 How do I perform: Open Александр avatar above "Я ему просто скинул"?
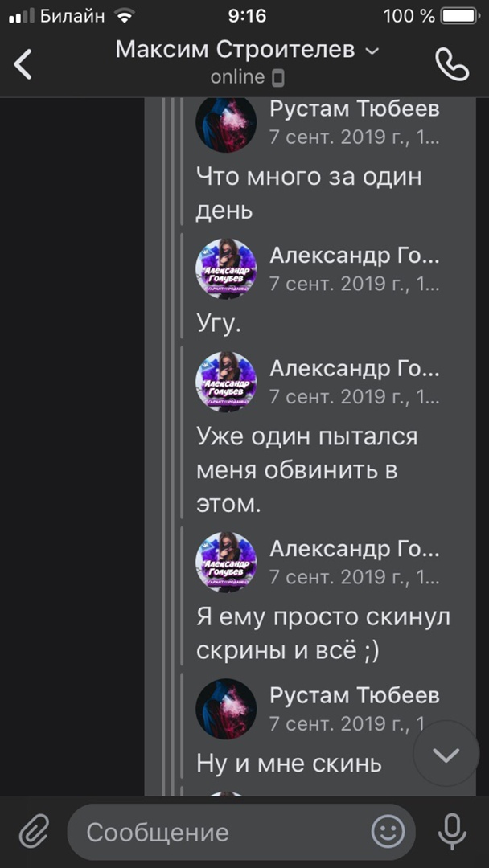tap(226, 562)
